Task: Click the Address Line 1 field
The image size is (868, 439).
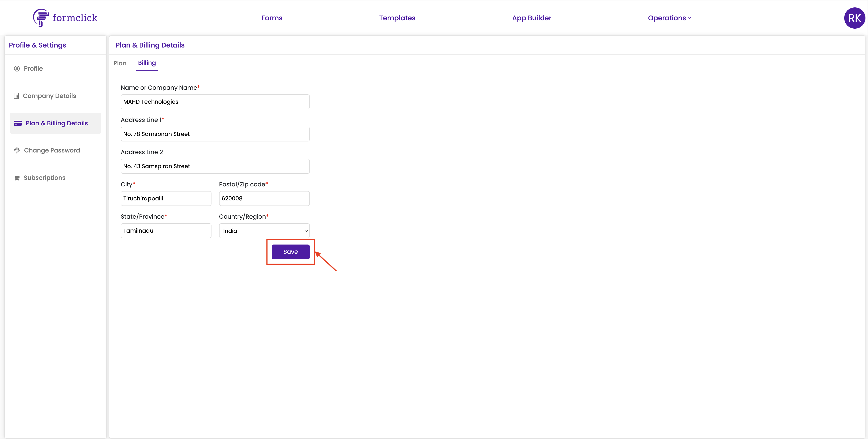Action: click(215, 134)
